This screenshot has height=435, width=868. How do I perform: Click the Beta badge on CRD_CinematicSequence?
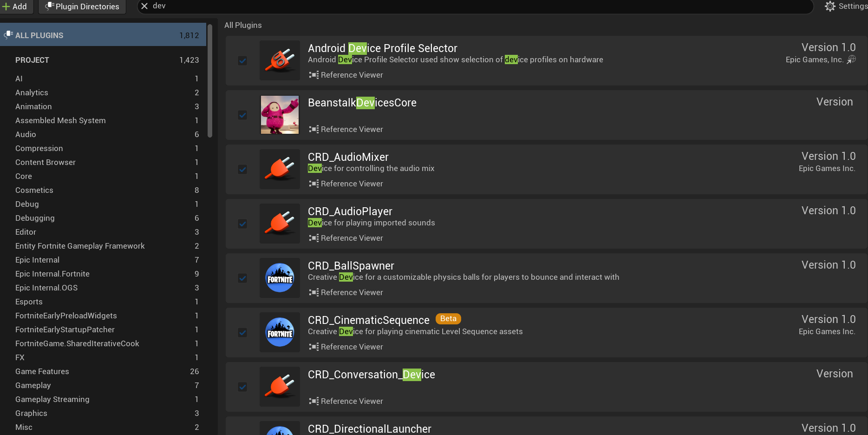[448, 319]
